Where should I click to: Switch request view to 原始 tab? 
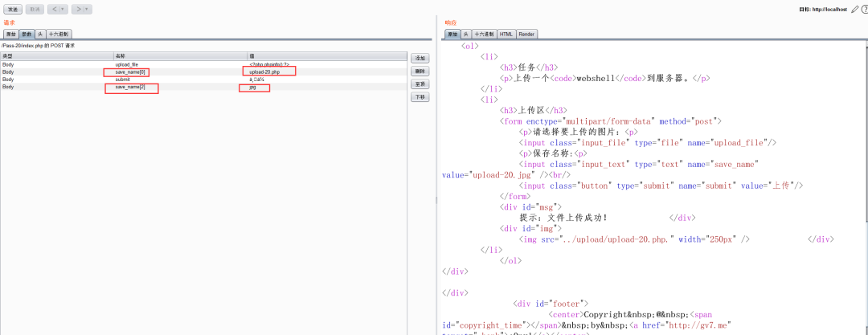coord(10,35)
